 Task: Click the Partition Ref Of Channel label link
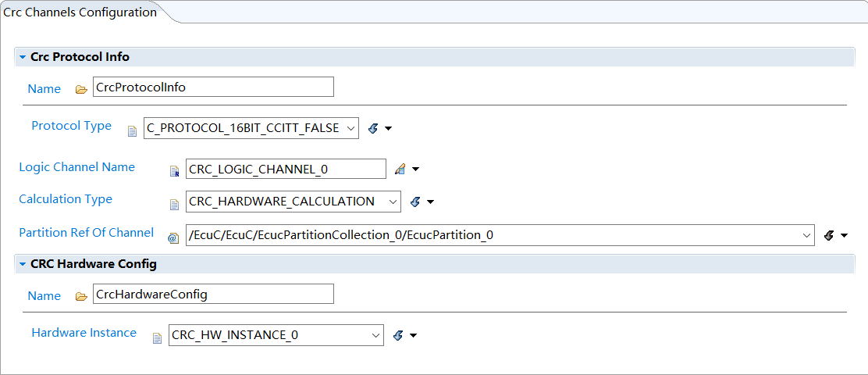click(86, 232)
